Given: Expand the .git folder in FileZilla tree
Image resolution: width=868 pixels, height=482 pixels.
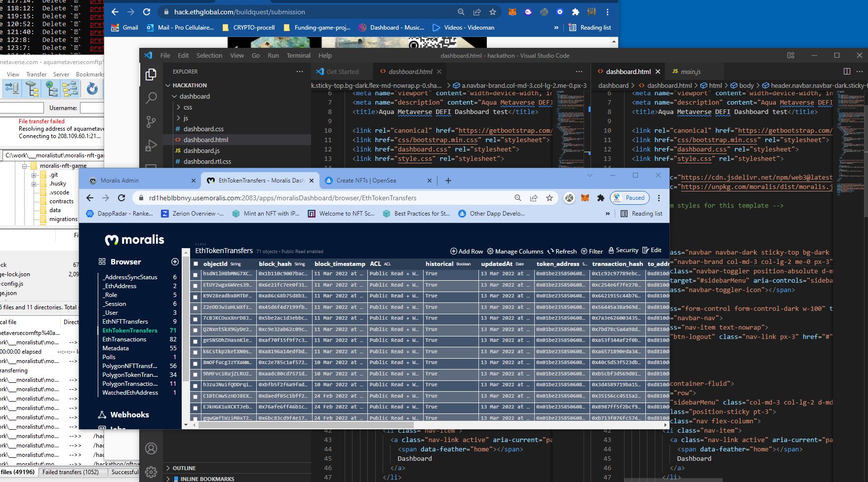Looking at the screenshot, I should 34,175.
